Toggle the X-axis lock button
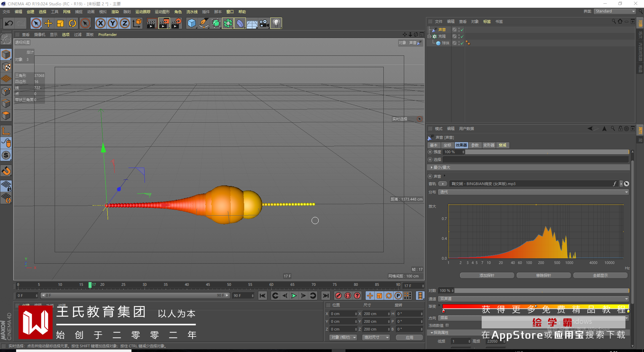The height and width of the screenshot is (352, 644). [100, 23]
